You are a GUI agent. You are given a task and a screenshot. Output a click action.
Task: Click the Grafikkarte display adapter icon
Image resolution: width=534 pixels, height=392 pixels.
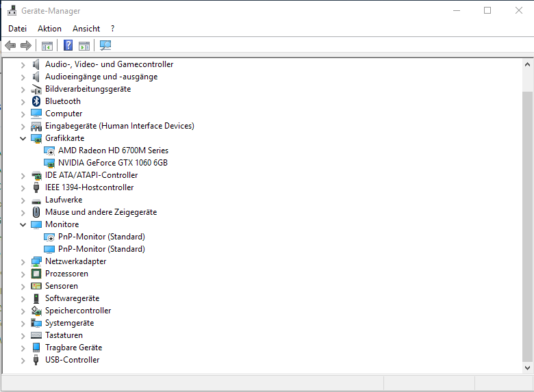[36, 138]
